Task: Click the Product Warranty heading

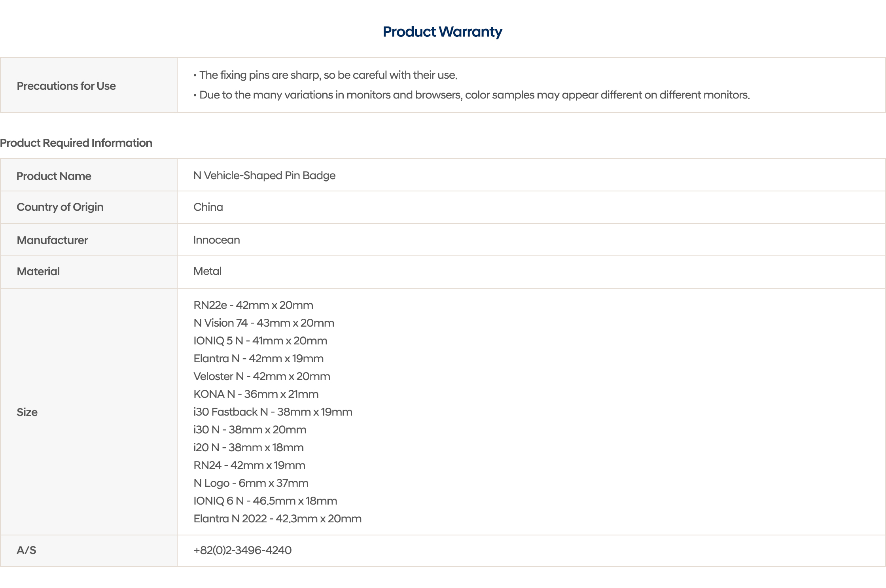Action: click(x=442, y=32)
